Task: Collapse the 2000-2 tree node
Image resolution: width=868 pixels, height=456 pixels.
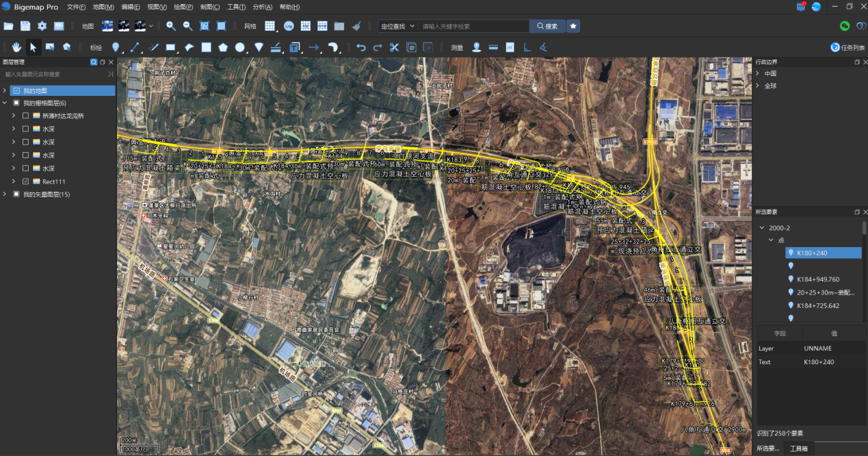Action: tap(763, 227)
